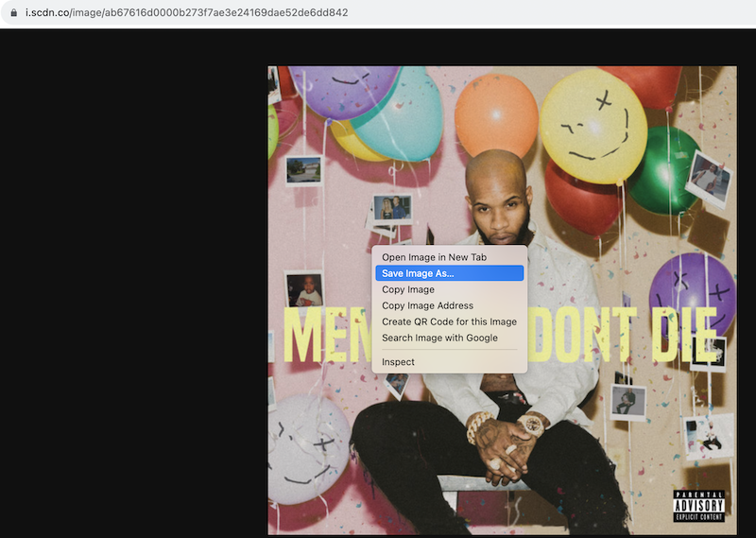Click the purple balloon above DIE text
This screenshot has height=538, width=756.
(692, 288)
